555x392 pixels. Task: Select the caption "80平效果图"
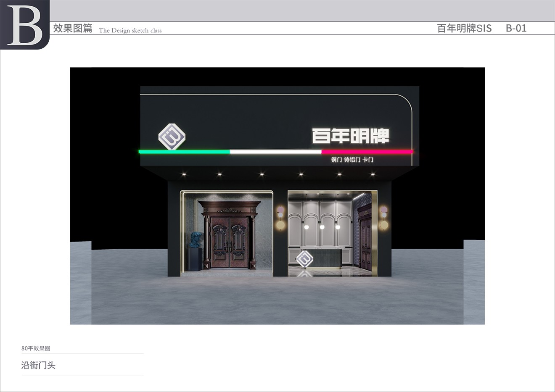tap(36, 348)
